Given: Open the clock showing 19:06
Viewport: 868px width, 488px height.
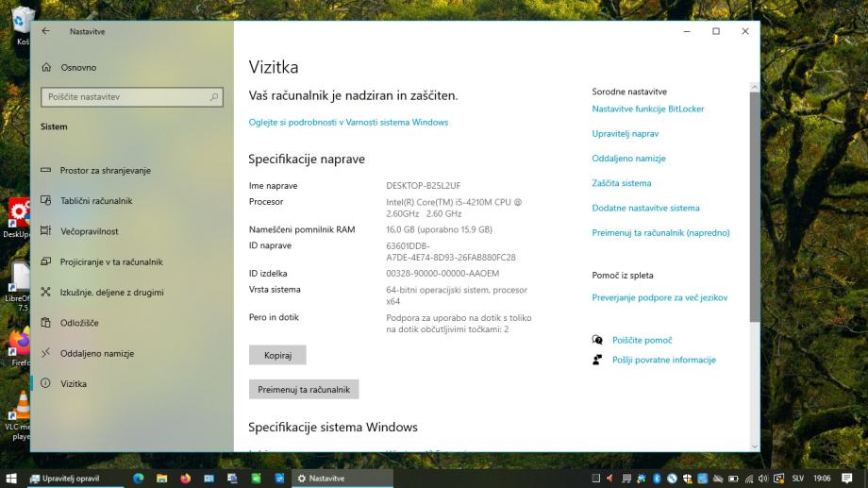Looking at the screenshot, I should click(x=822, y=478).
